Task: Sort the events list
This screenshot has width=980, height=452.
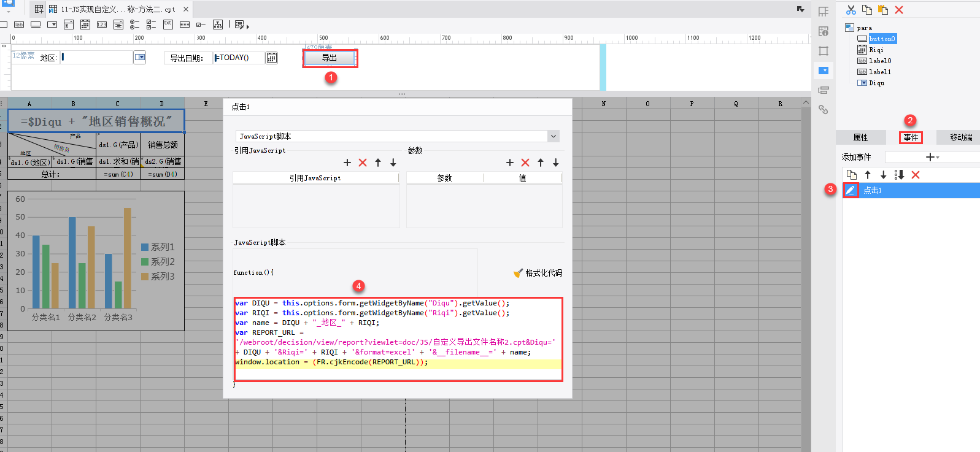Action: 900,175
